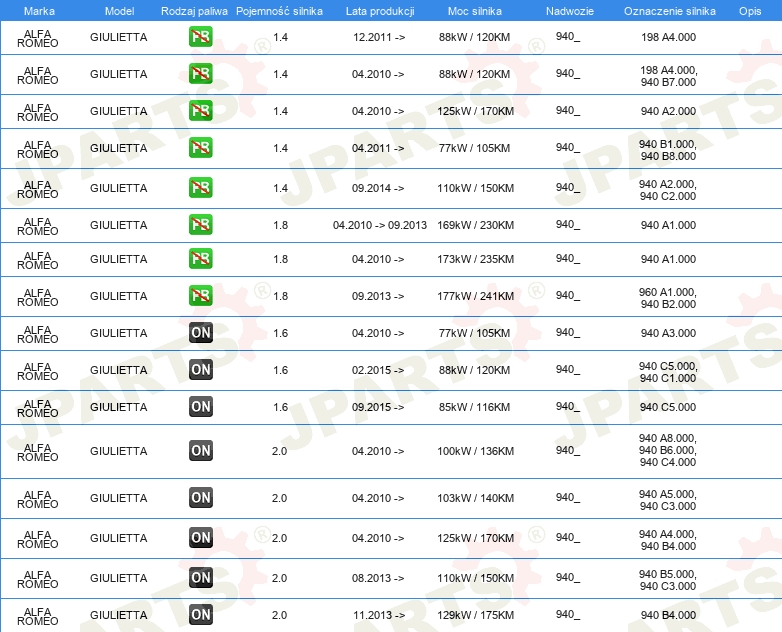782x632 pixels.
Task: Select the 940 A2.000 engine code cell
Action: click(x=668, y=111)
